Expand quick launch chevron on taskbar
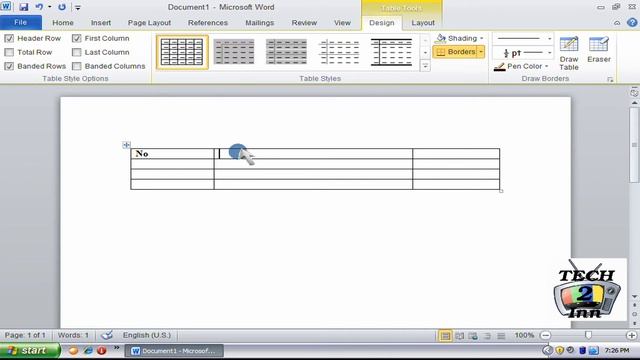This screenshot has height=360, width=640. 117,347
